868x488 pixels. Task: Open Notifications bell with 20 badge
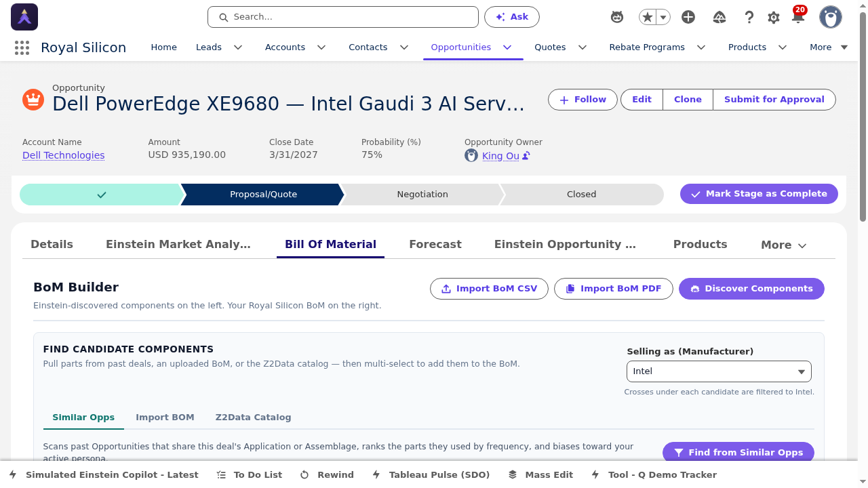(799, 16)
